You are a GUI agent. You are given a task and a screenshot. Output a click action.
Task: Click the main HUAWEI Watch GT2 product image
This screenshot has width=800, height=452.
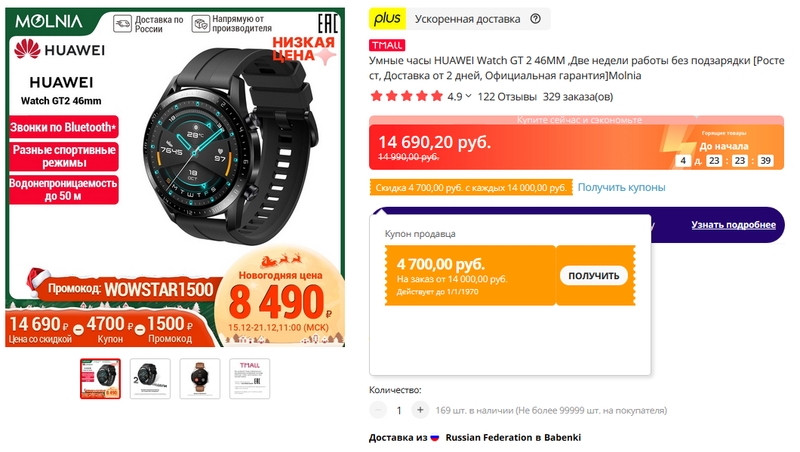pos(175,177)
